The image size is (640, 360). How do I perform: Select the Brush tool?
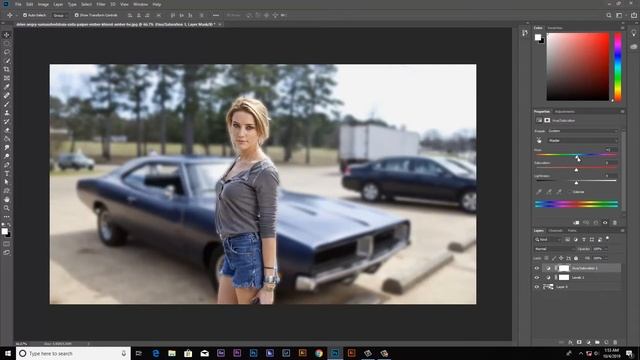7,104
